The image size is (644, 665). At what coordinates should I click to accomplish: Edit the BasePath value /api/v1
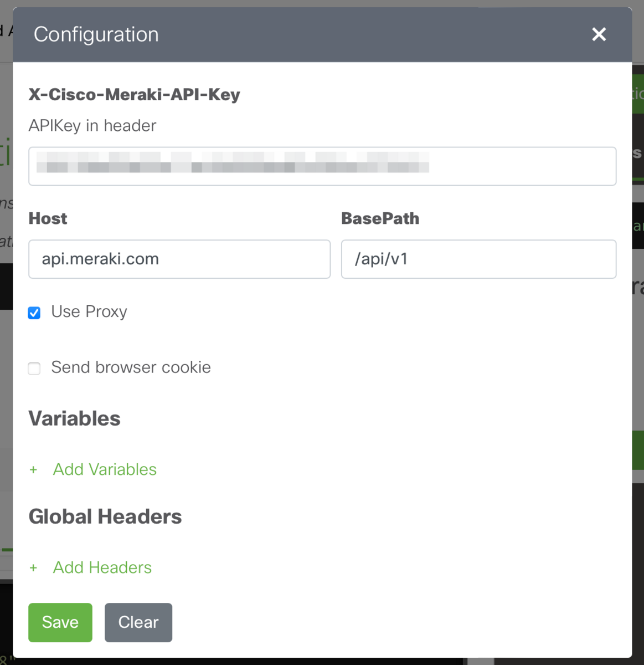tap(478, 259)
